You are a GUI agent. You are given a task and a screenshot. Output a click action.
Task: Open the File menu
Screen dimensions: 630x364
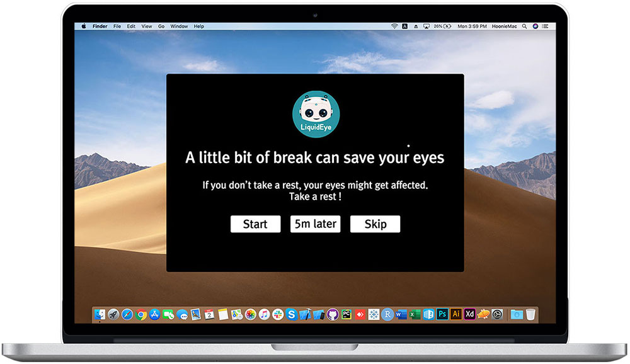click(117, 26)
